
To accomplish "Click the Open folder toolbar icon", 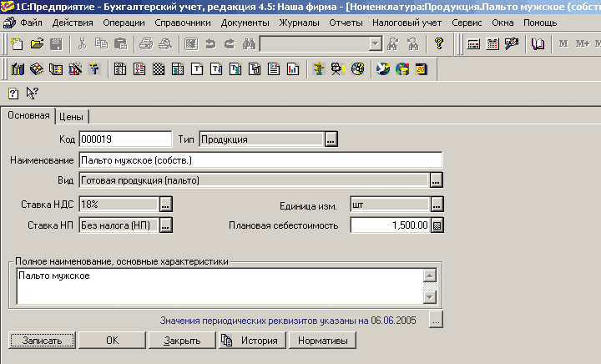I will coord(36,43).
